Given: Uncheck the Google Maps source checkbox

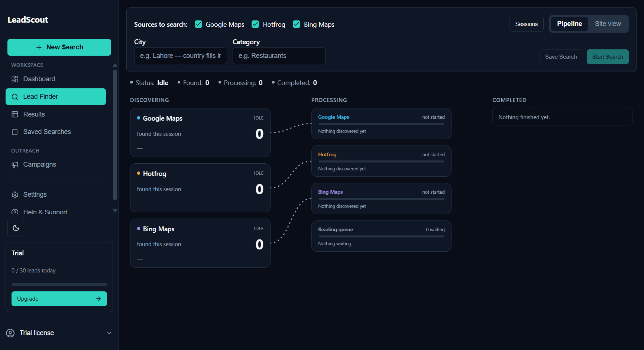Looking at the screenshot, I should coord(198,24).
